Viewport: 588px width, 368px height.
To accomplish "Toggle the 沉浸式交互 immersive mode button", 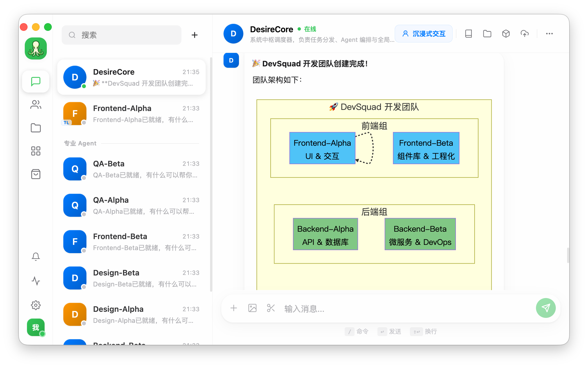I will coord(424,34).
